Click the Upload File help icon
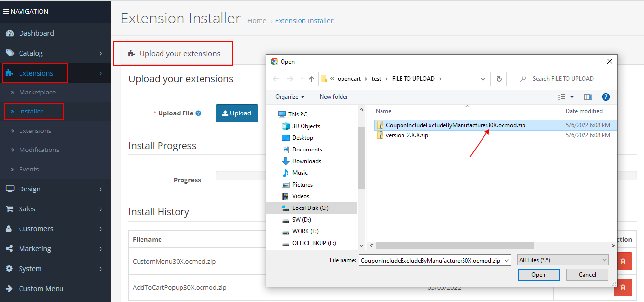Image resolution: width=644 pixels, height=302 pixels. [198, 113]
